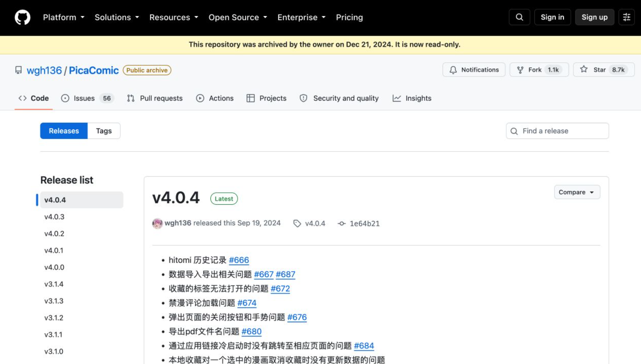Click the Release list heading

pyautogui.click(x=67, y=180)
